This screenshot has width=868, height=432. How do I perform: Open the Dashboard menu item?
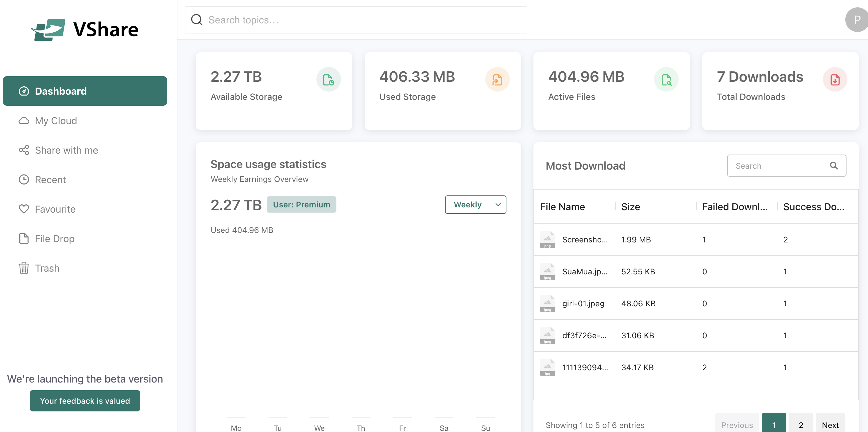point(85,91)
